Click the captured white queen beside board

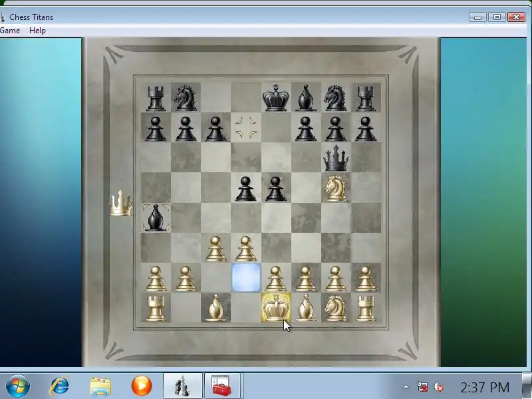(120, 203)
